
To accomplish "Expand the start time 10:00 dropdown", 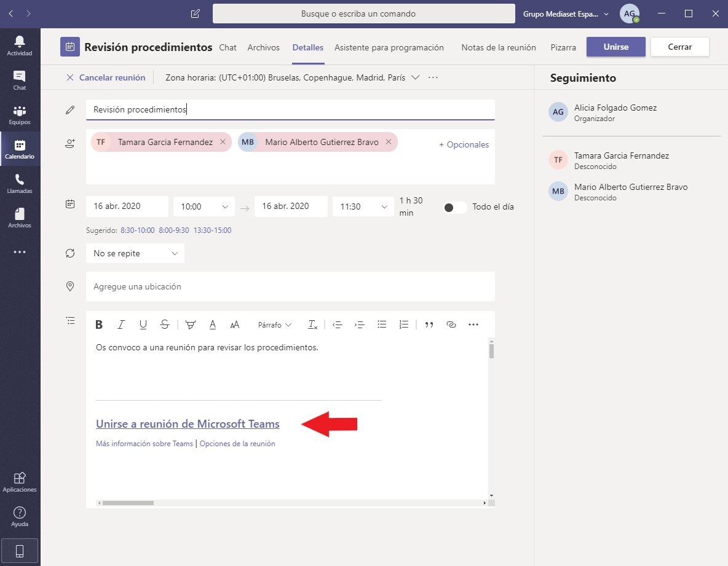I will point(204,206).
